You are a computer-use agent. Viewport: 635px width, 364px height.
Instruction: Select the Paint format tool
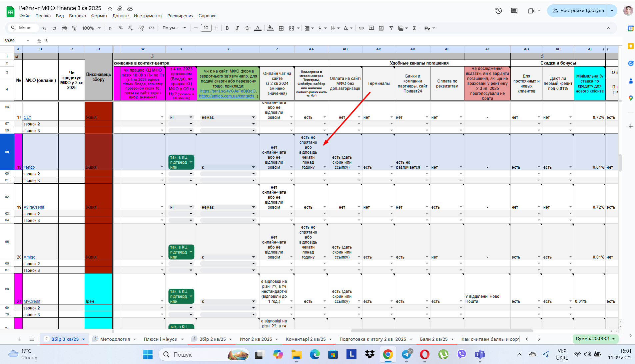74,28
